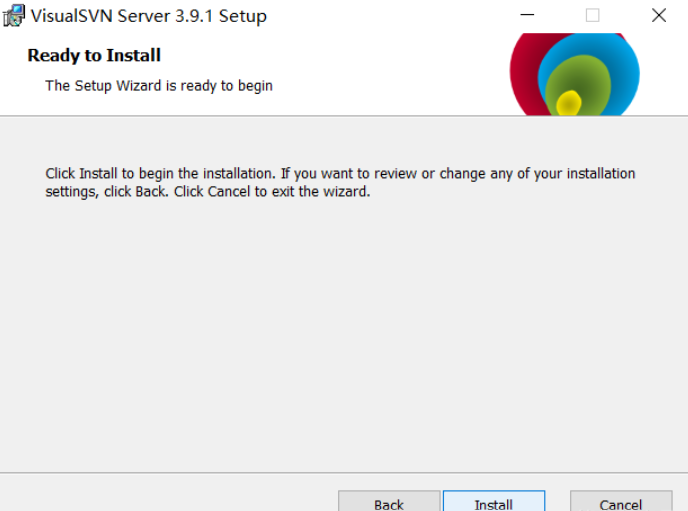Image resolution: width=688 pixels, height=511 pixels.
Task: Click the installer icon in title bar
Action: pos(14,15)
